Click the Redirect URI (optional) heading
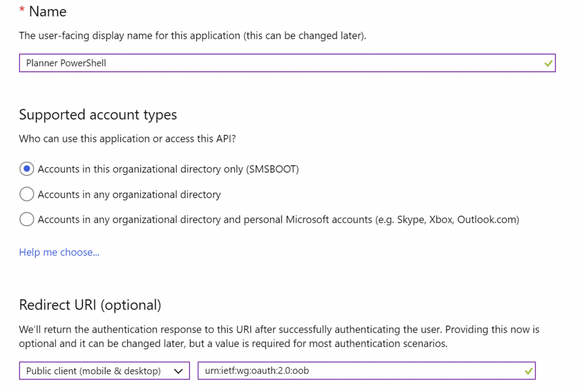 click(x=91, y=305)
